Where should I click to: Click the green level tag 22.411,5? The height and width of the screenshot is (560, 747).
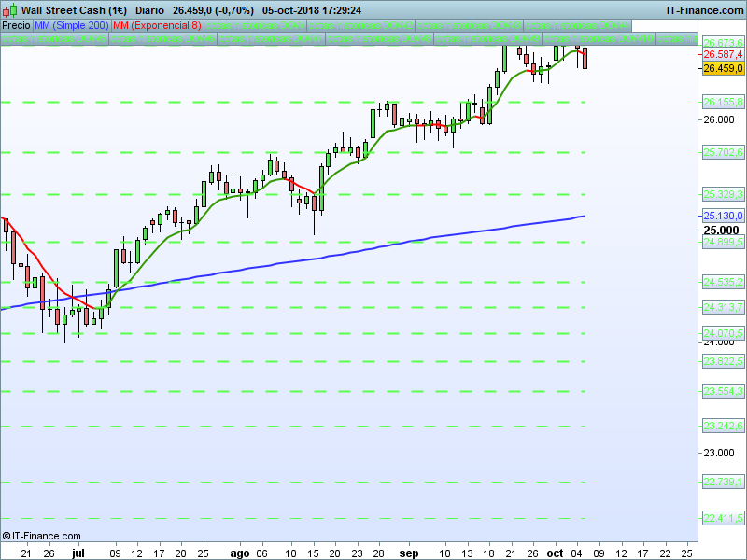click(723, 518)
